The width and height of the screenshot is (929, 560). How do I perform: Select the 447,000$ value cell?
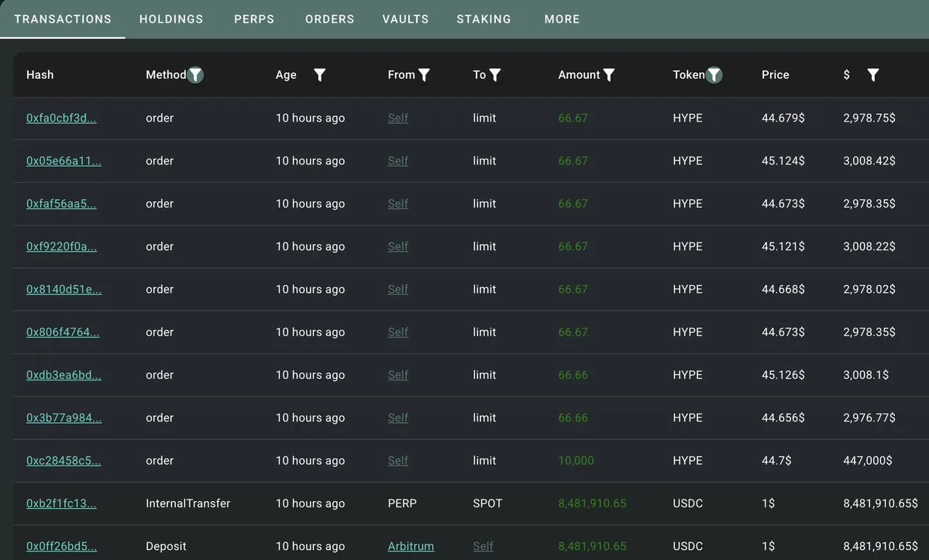[x=867, y=461]
